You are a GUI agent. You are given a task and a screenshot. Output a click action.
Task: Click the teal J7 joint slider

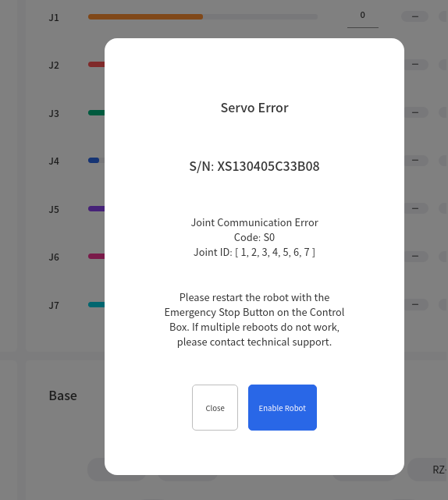pos(96,304)
